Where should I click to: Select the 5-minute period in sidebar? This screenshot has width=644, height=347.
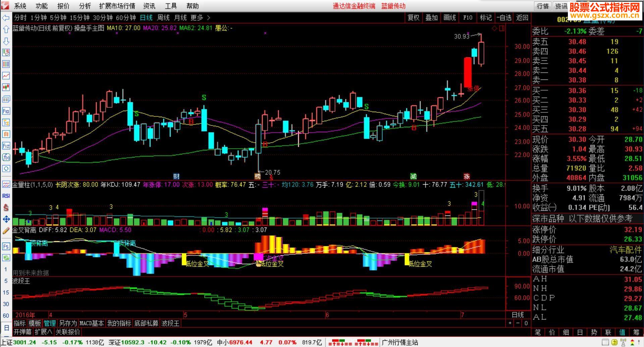(x=6, y=281)
